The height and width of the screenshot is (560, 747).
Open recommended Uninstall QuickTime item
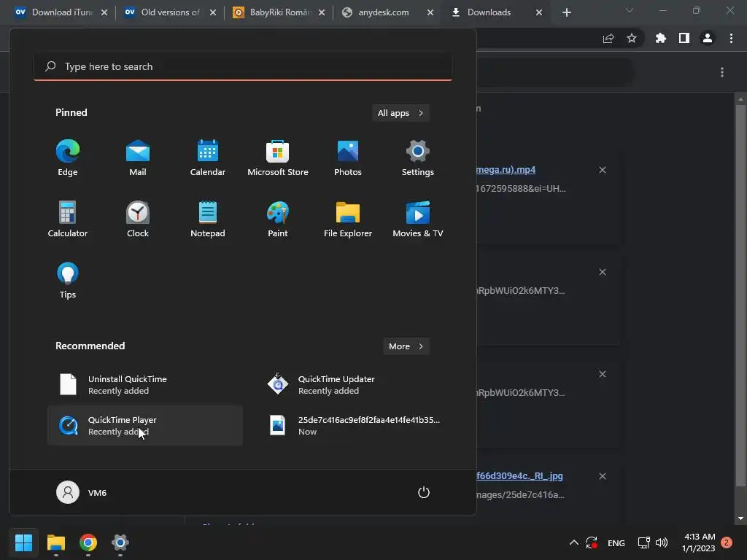tap(145, 385)
